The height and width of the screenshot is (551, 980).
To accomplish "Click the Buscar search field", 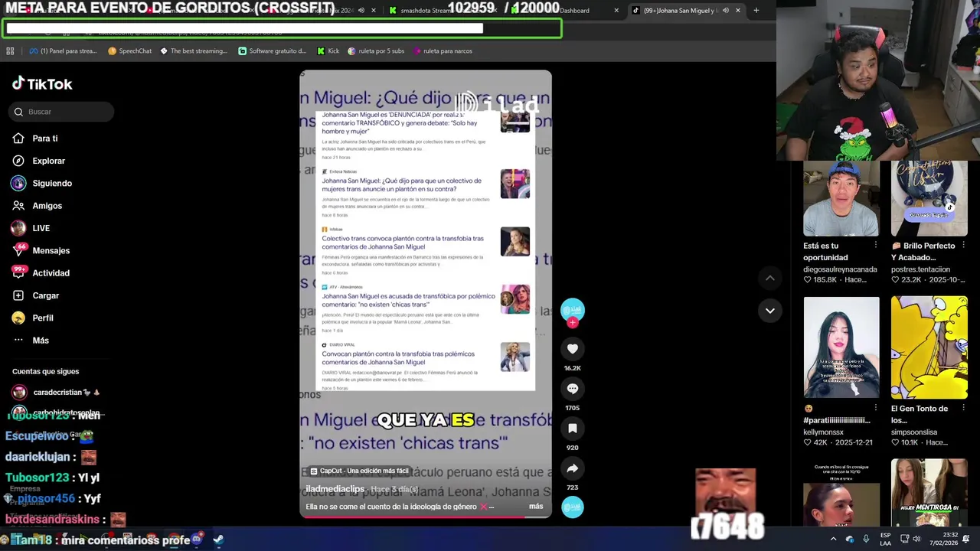I will pos(61,112).
